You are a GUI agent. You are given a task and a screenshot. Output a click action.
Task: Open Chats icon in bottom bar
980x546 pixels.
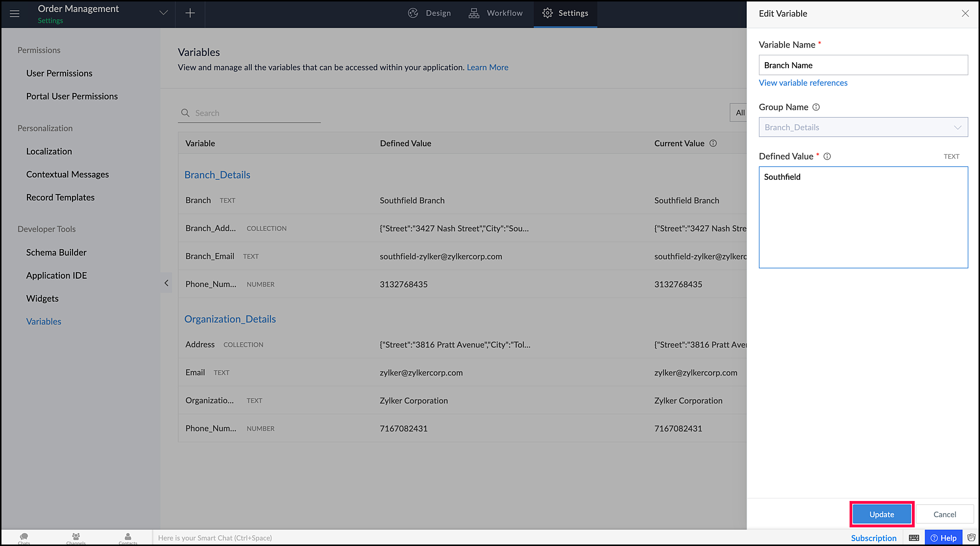click(24, 537)
